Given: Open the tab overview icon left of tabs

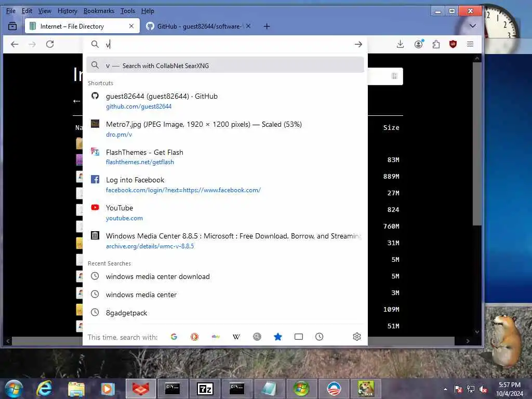Looking at the screenshot, I should click(x=12, y=26).
